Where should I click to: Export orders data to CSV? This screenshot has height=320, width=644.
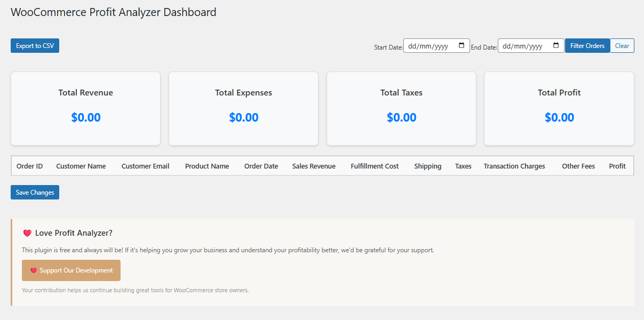pos(34,45)
